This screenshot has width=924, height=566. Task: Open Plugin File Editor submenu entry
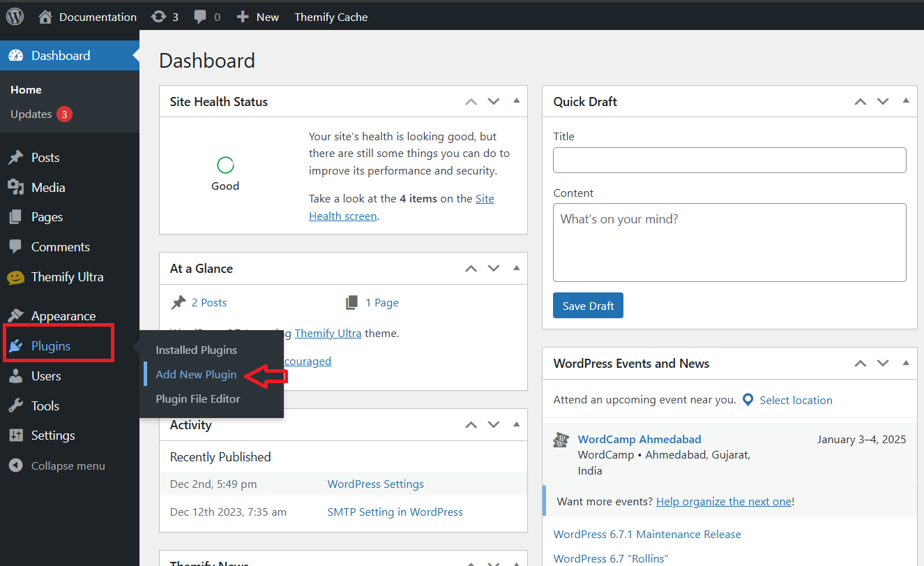pyautogui.click(x=197, y=399)
